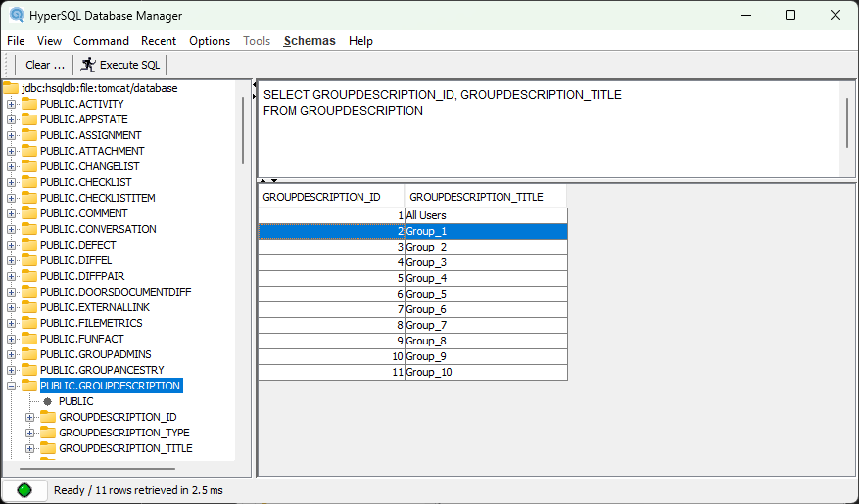Expand the PUBLIC.GROUPANCESTRY tree node
859x504 pixels.
(x=11, y=371)
